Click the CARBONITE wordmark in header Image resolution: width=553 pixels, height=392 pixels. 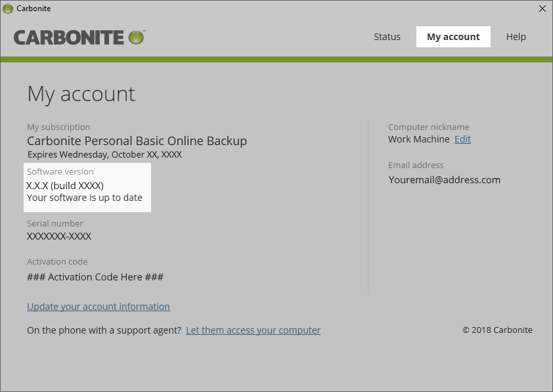coord(69,37)
